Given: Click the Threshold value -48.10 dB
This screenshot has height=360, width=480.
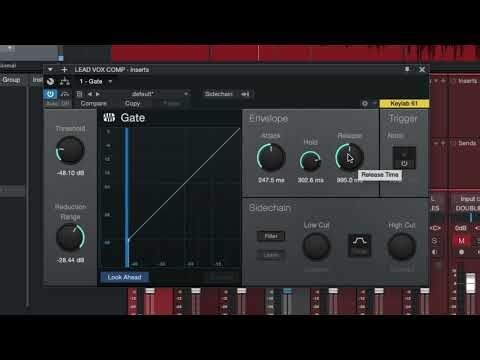Looking at the screenshot, I should (x=70, y=173).
